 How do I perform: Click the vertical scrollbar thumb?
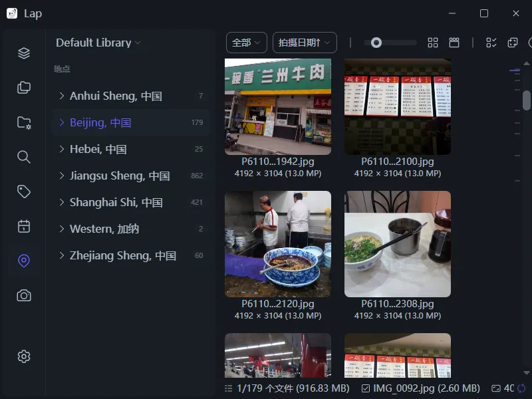pos(527,100)
